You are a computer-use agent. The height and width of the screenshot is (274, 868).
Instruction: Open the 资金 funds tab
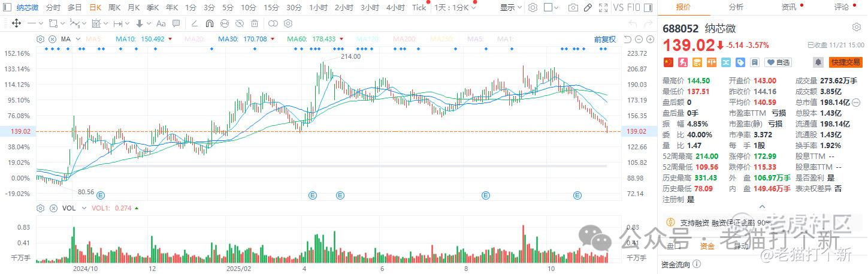tap(707, 246)
